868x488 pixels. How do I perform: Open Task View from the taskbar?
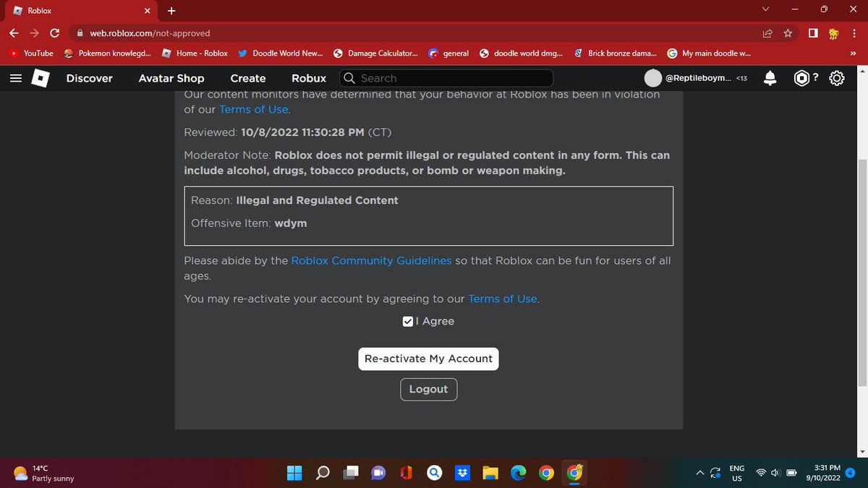[351, 473]
